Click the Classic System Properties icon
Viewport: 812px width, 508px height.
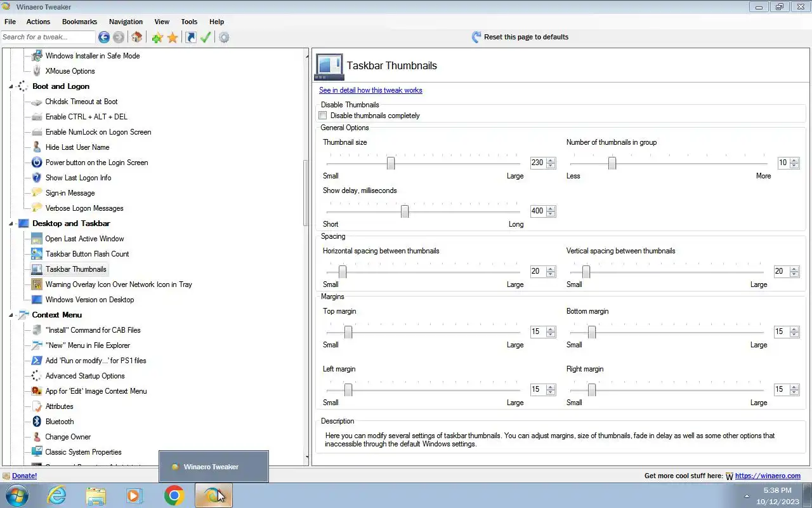[x=37, y=452]
